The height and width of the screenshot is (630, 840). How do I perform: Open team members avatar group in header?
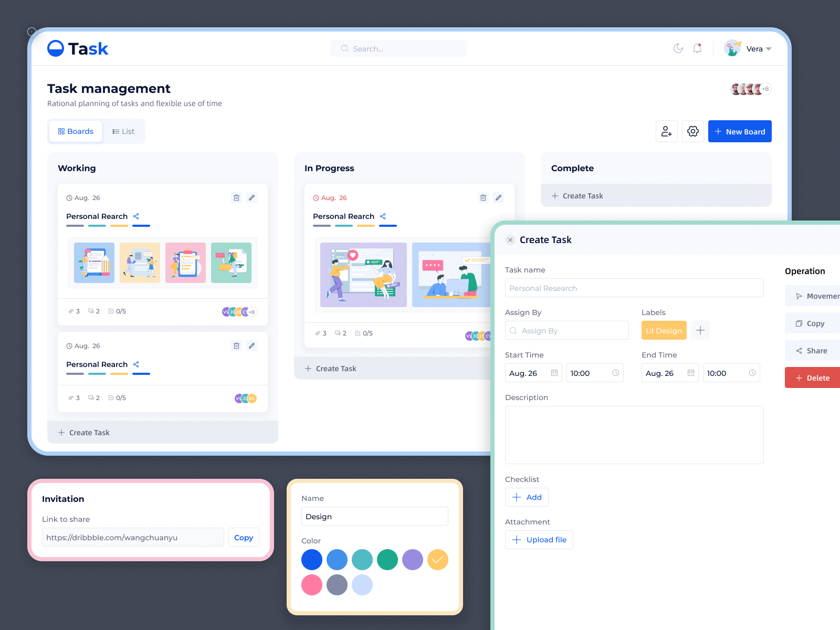[x=751, y=89]
